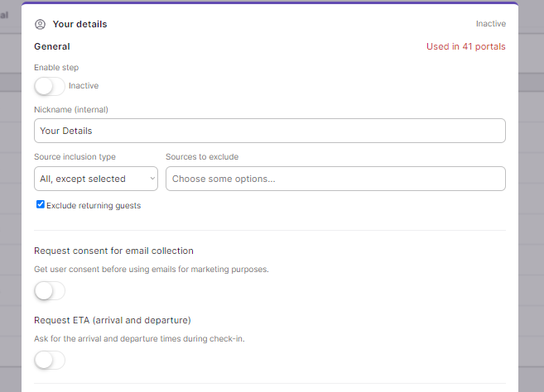
Task: Click the Used in 41 portals link
Action: tap(465, 46)
